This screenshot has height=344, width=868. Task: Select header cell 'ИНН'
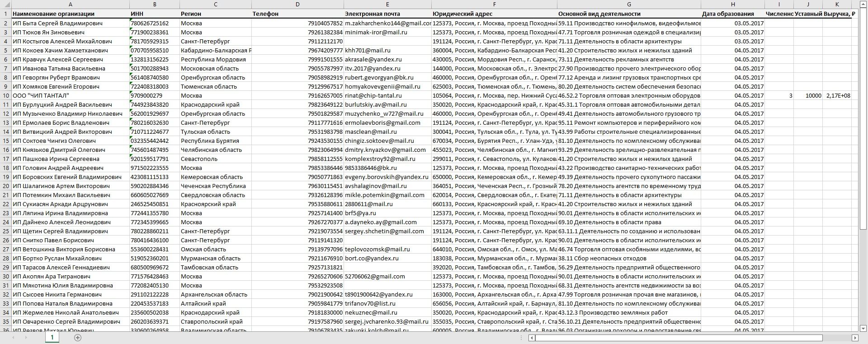click(x=155, y=14)
